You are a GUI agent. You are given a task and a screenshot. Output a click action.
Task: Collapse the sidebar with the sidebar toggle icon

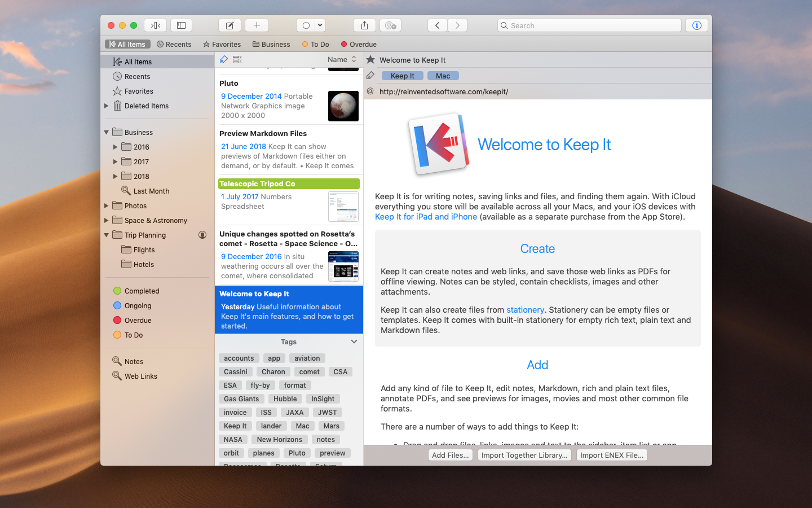[x=181, y=25]
